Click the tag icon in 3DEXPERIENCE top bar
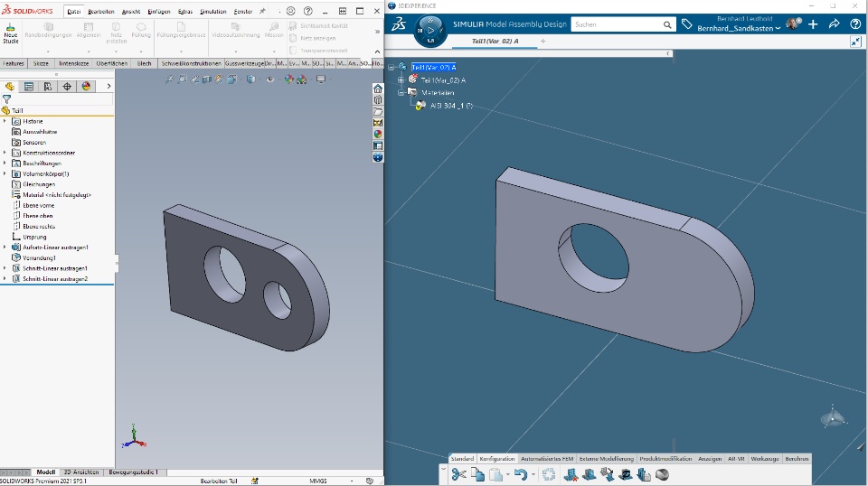Screen dimensions: 868x486 point(687,24)
